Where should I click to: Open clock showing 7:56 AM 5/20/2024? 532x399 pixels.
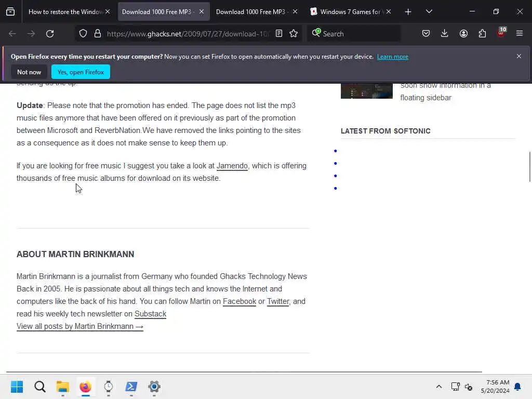coord(495,387)
